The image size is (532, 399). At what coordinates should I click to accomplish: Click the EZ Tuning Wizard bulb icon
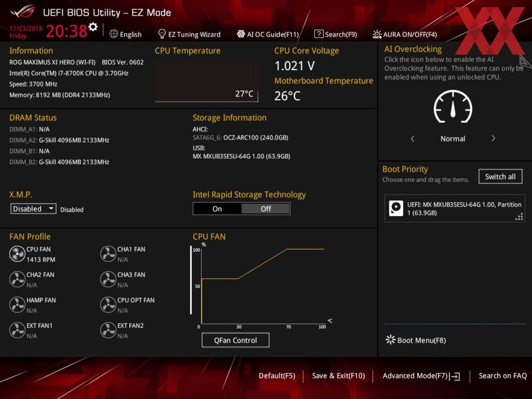pyautogui.click(x=162, y=34)
